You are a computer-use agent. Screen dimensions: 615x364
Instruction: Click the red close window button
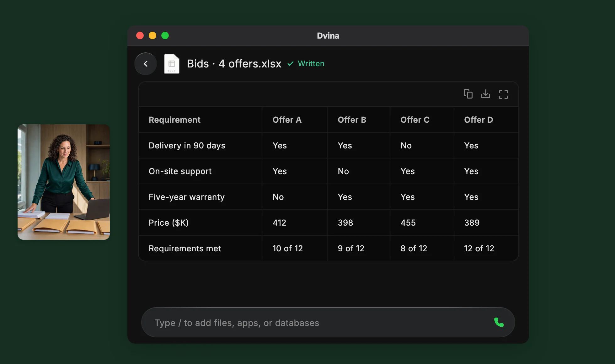[140, 35]
